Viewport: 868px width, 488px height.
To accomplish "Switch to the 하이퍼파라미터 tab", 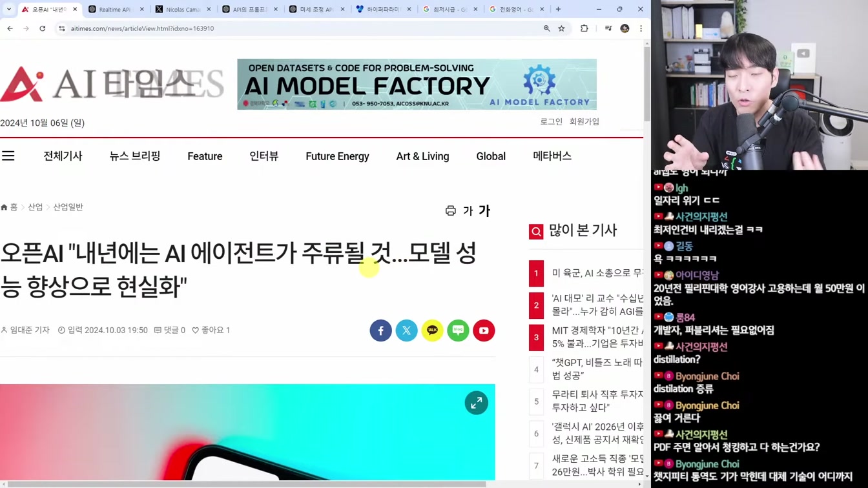I will click(x=384, y=9).
